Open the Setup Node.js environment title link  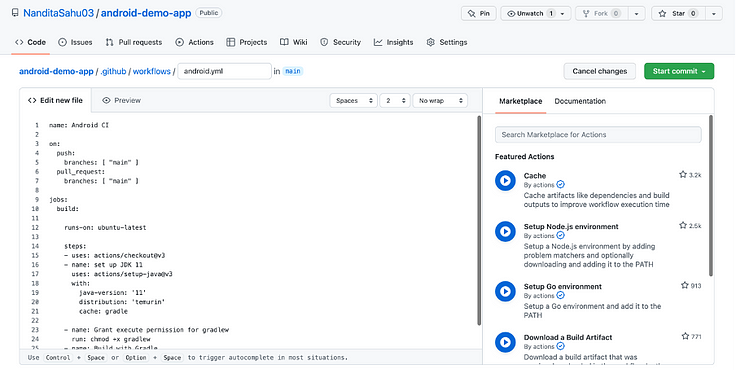point(571,226)
